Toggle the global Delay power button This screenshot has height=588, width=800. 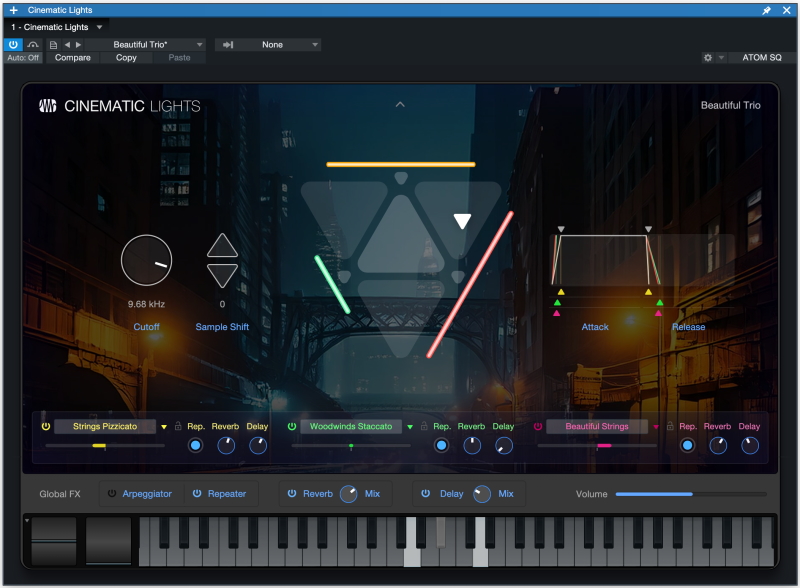tap(426, 494)
